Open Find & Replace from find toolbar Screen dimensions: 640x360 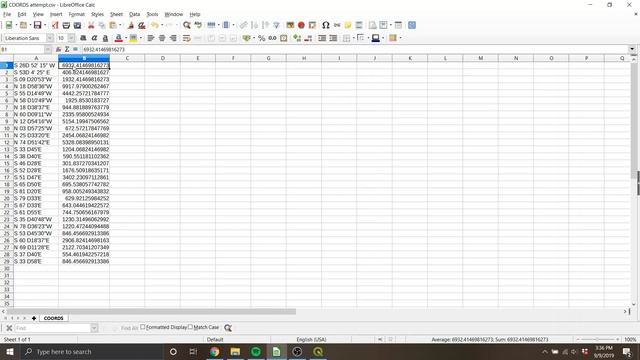pos(228,328)
